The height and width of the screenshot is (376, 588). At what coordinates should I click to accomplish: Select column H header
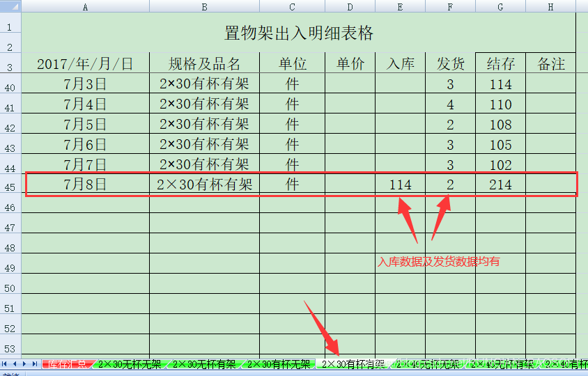click(x=550, y=6)
